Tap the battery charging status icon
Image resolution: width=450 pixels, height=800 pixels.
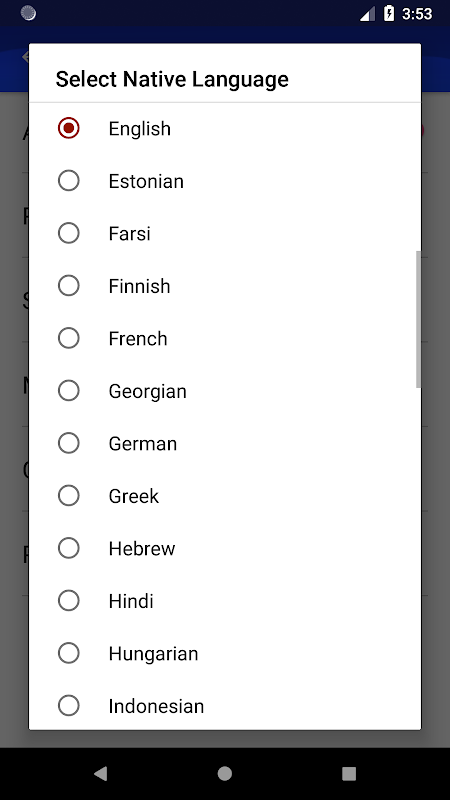tap(389, 13)
